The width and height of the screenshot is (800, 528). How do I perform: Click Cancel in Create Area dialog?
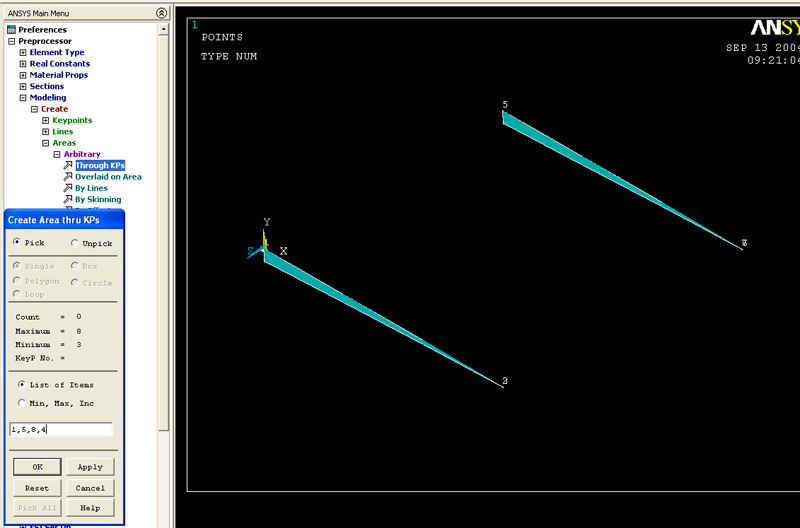(90, 488)
